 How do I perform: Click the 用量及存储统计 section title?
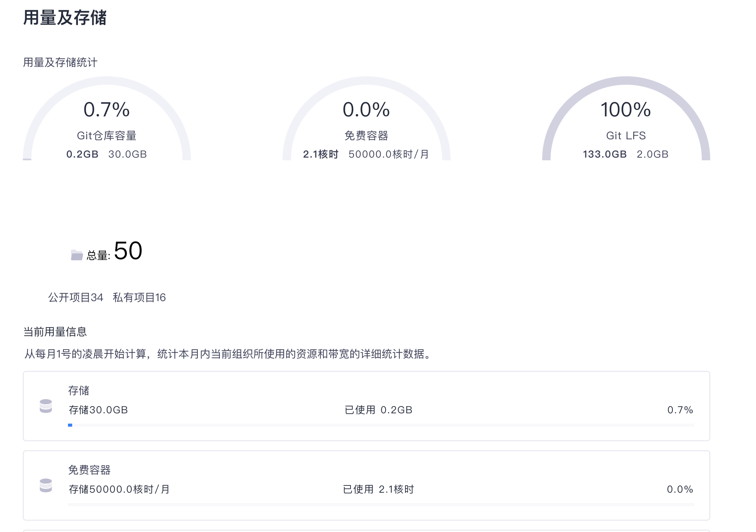tap(60, 63)
